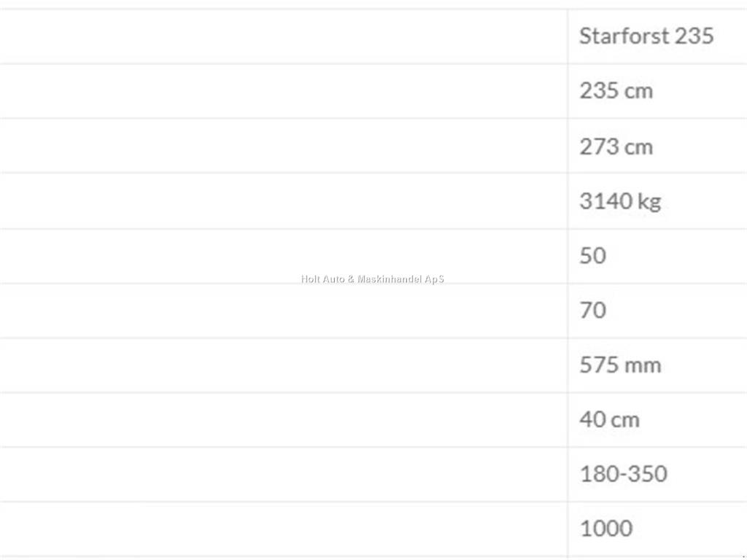Click empty label cell beside 40 cm

pyautogui.click(x=284, y=420)
